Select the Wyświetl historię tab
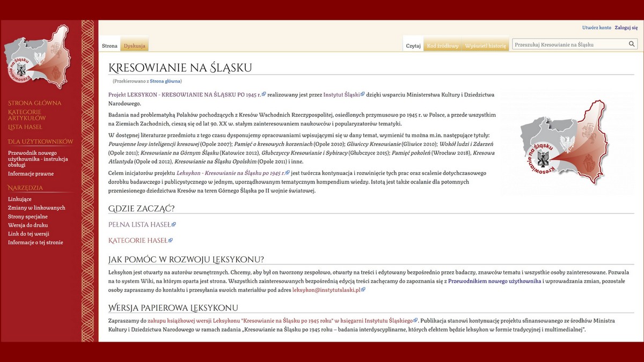The width and height of the screenshot is (644, 362). click(485, 46)
